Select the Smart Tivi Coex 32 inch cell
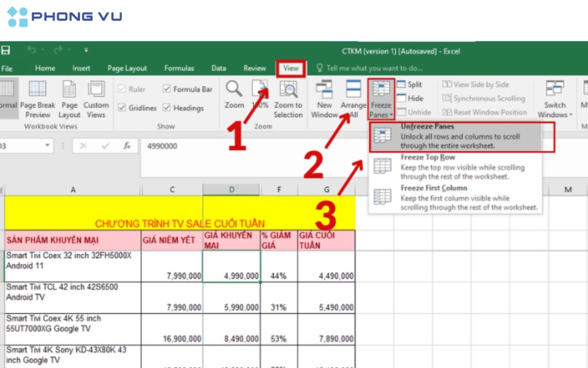This screenshot has width=588, height=368. (73, 266)
